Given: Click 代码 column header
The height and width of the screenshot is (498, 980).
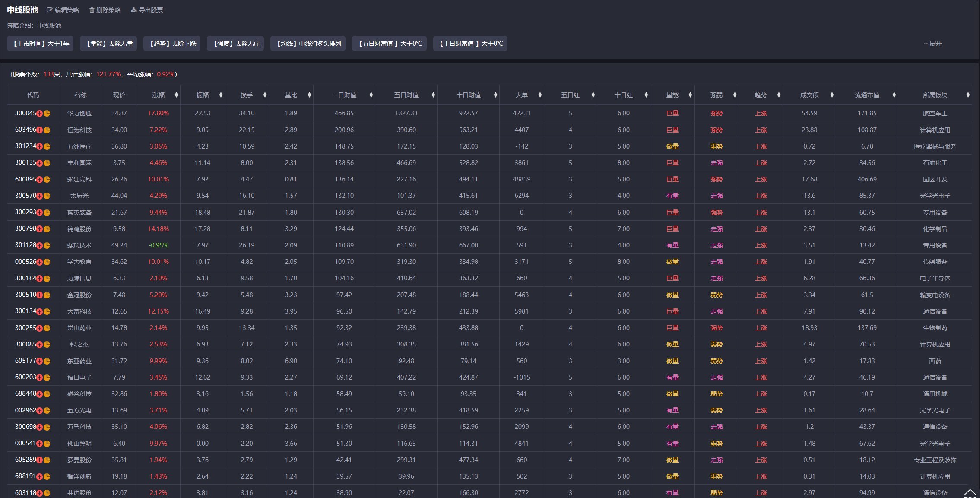Looking at the screenshot, I should pos(33,95).
